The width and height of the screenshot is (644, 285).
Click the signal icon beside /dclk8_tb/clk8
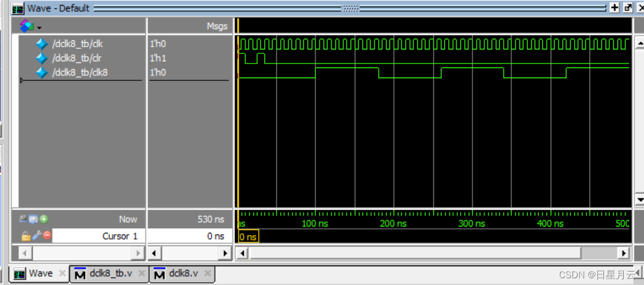[x=42, y=73]
